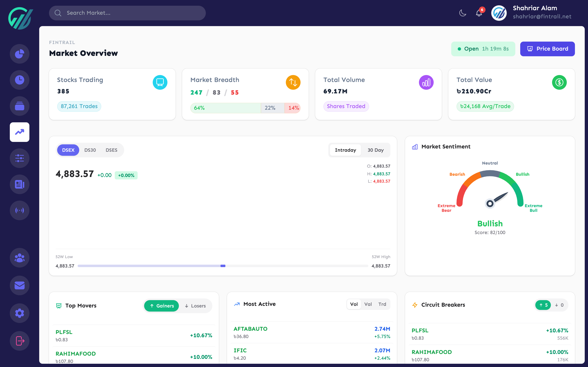
Task: Select Intraday timeframe
Action: coord(345,150)
